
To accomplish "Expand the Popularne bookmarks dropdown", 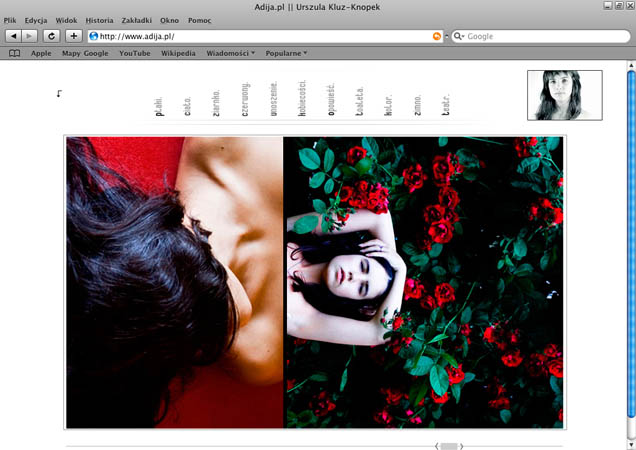I will (x=286, y=53).
